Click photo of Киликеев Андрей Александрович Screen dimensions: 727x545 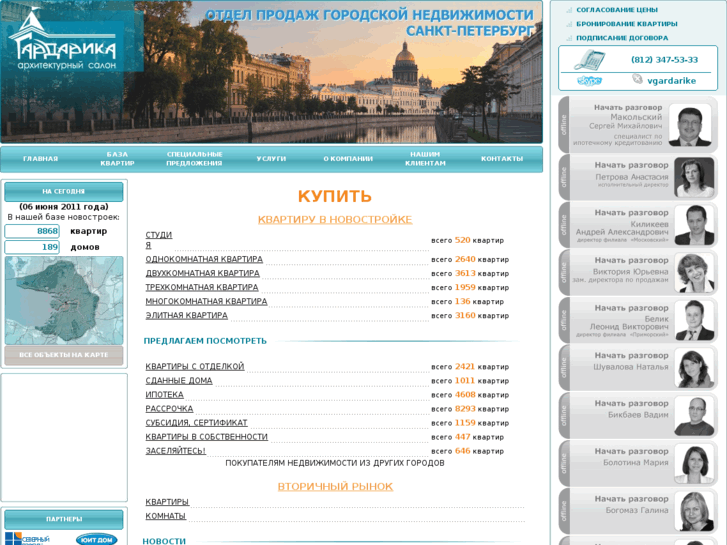[x=694, y=225]
